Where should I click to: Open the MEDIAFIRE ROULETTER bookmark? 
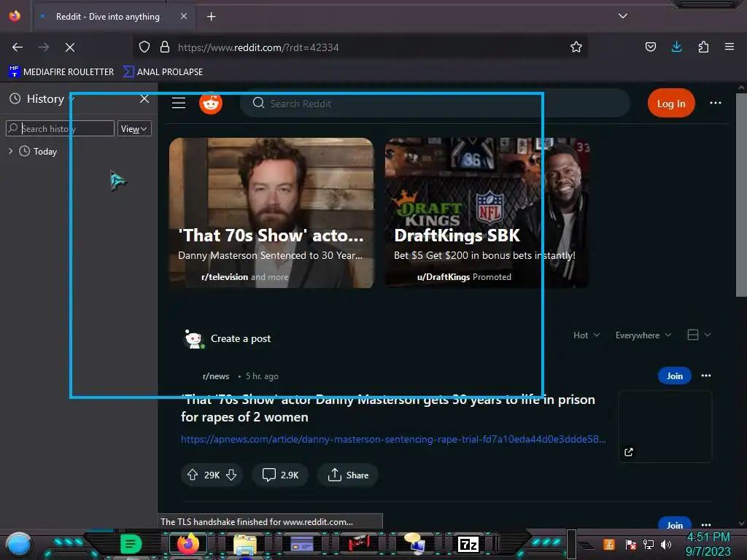(61, 72)
